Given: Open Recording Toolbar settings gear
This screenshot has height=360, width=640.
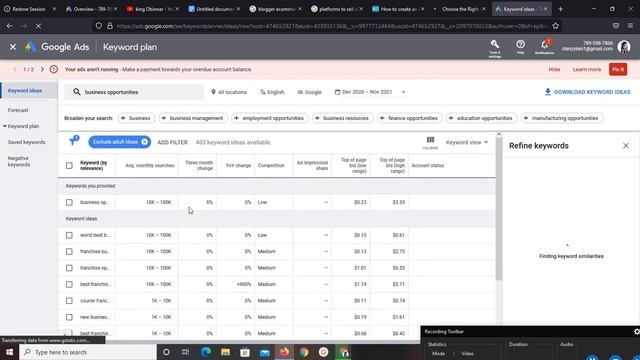Looking at the screenshot, I should coord(636,332).
